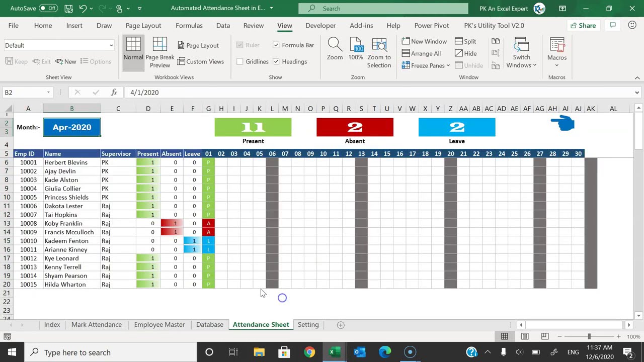Enable the Gridlines checkbox
Screen dimensions: 644x362
(240, 61)
